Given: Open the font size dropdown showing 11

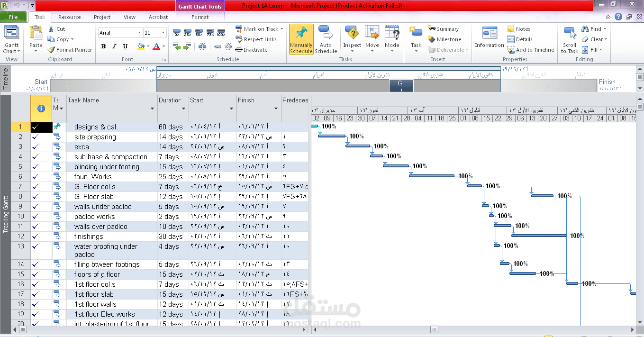Looking at the screenshot, I should click(x=163, y=33).
